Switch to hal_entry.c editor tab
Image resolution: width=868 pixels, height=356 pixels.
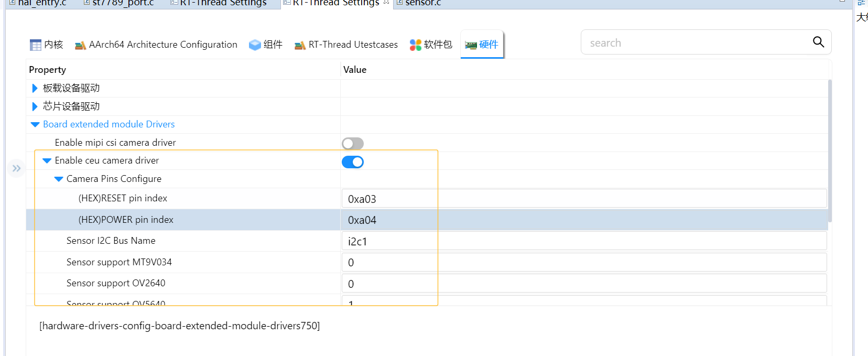(x=37, y=3)
